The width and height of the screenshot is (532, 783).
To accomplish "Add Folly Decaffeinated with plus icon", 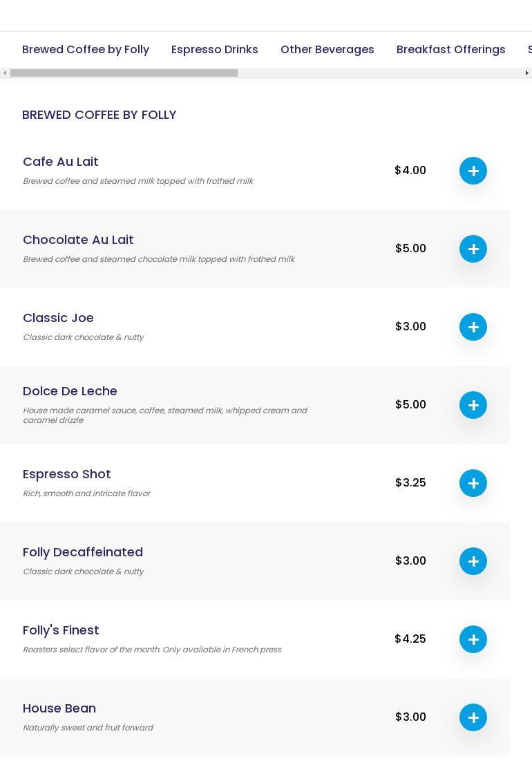I will tap(473, 561).
